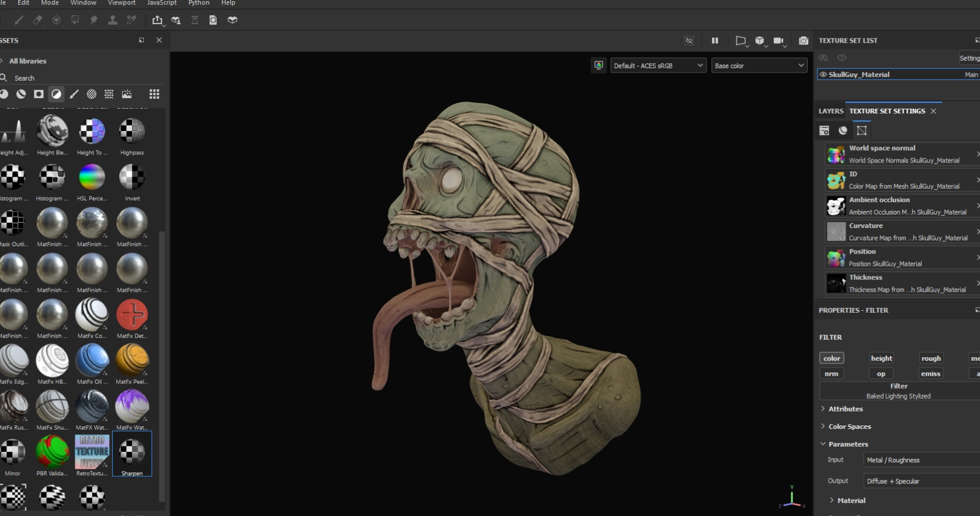Switch to the Layers tab

[830, 111]
